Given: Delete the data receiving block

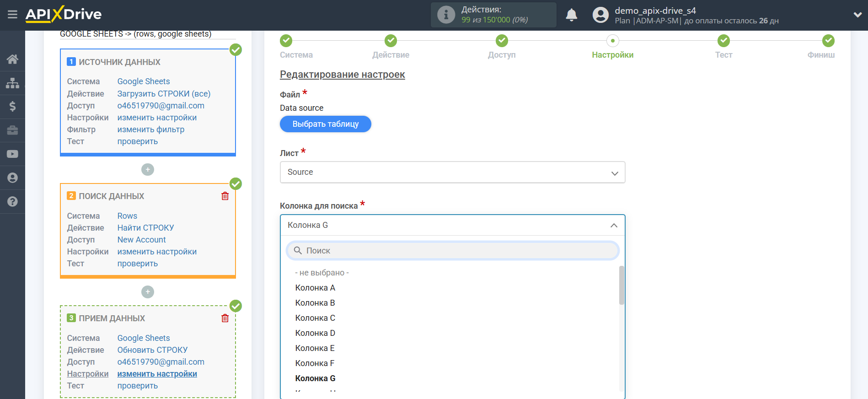Looking at the screenshot, I should coord(225,318).
